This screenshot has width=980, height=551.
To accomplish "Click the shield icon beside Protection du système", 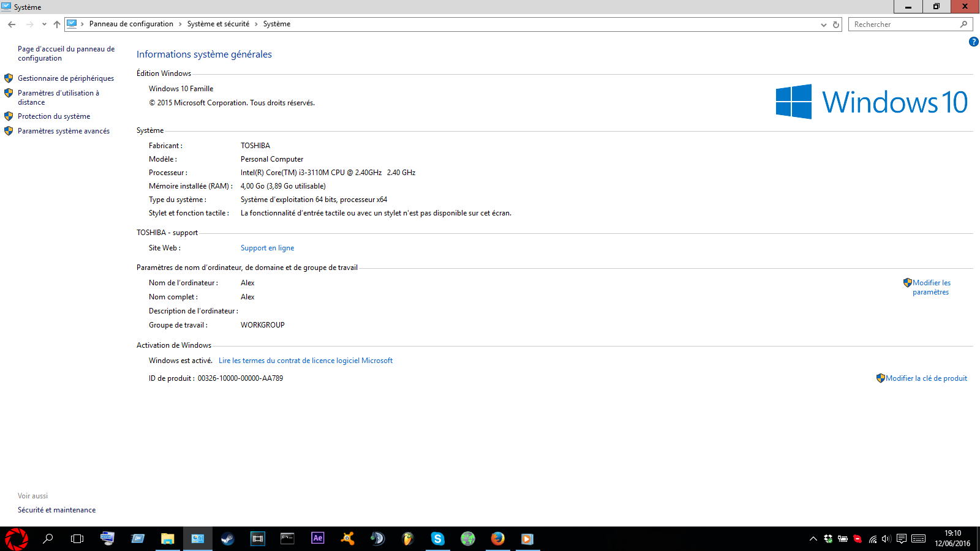I will (9, 116).
